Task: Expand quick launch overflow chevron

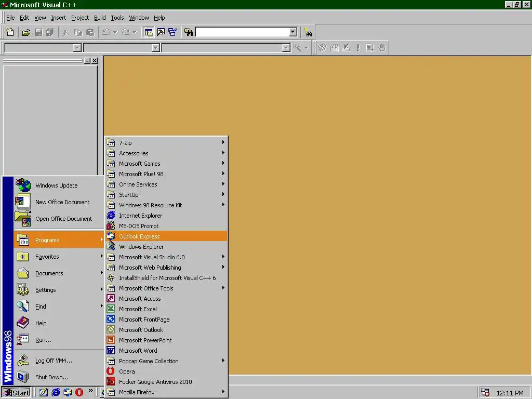Action: coord(90,391)
